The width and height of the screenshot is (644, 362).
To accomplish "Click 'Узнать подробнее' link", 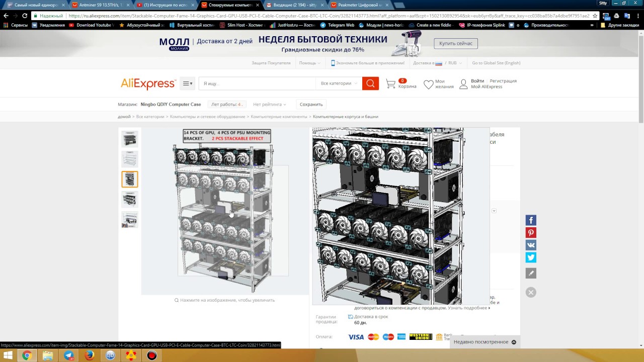I will tap(469, 308).
